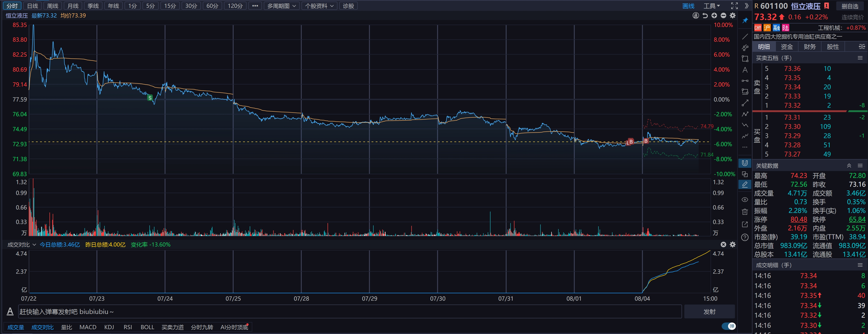Collapse side panel with double chevron
This screenshot has width=868, height=334.
click(747, 6)
